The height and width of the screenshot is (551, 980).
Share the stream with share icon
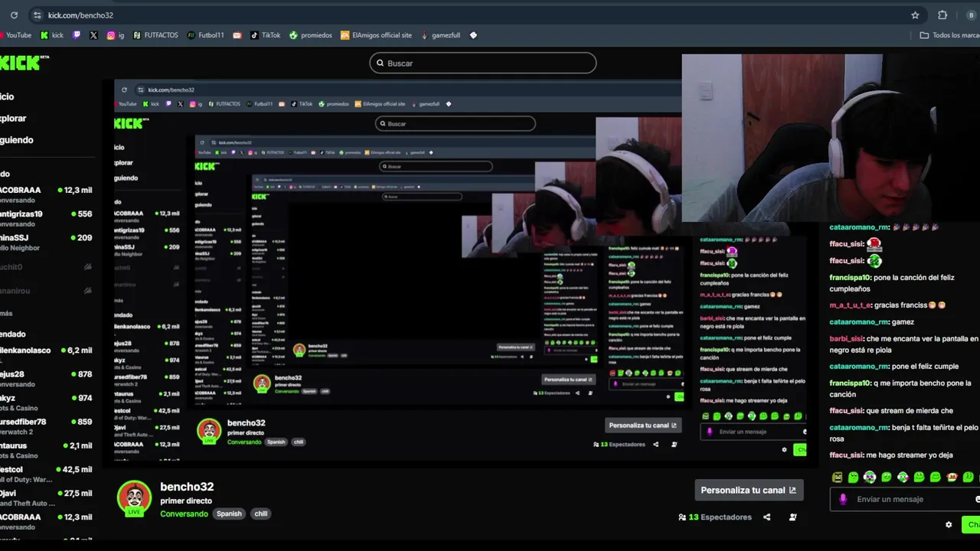[766, 517]
